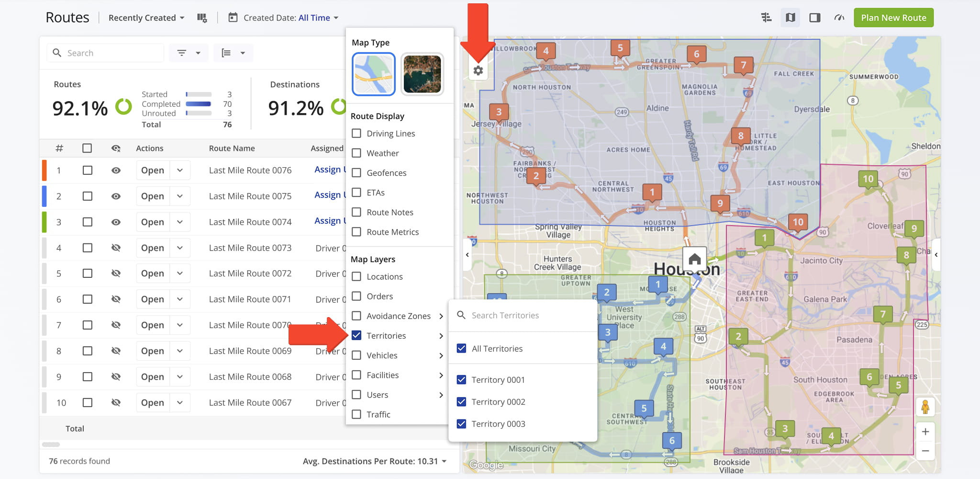Expand the Vehicles layer submenu arrow
980x479 pixels.
(x=441, y=355)
